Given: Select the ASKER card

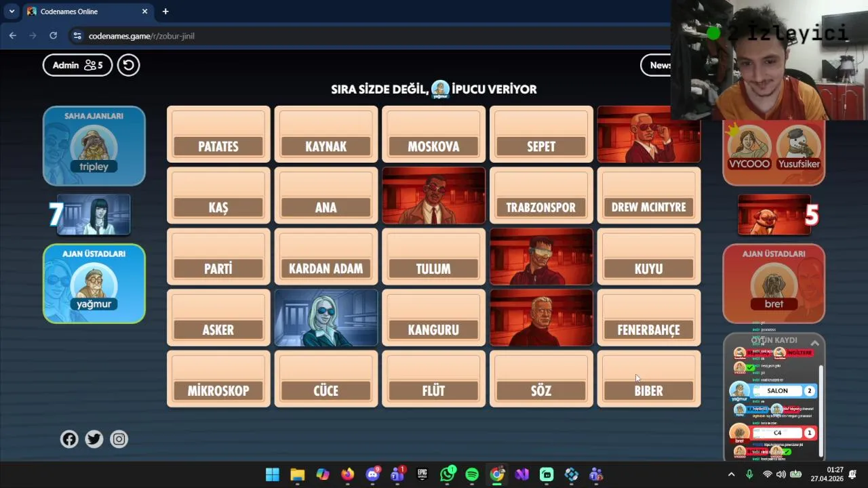Looking at the screenshot, I should point(218,317).
